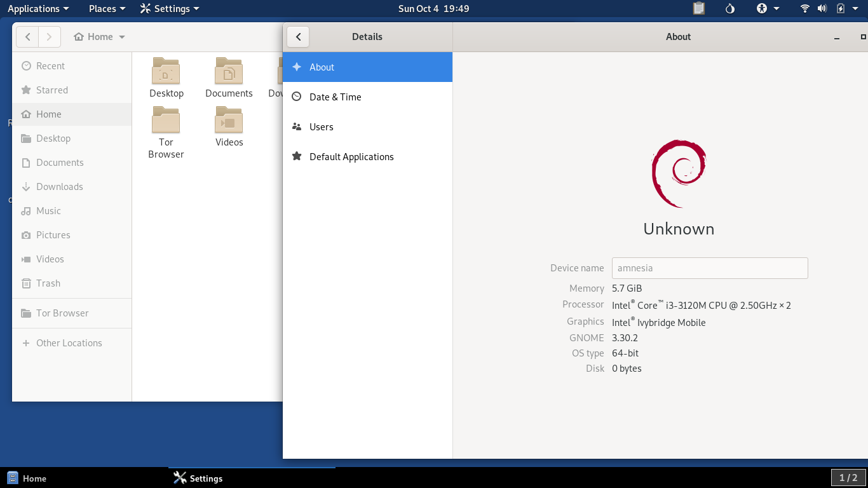
Task: Click the GNOME version 3.30.2 text
Action: tap(625, 338)
